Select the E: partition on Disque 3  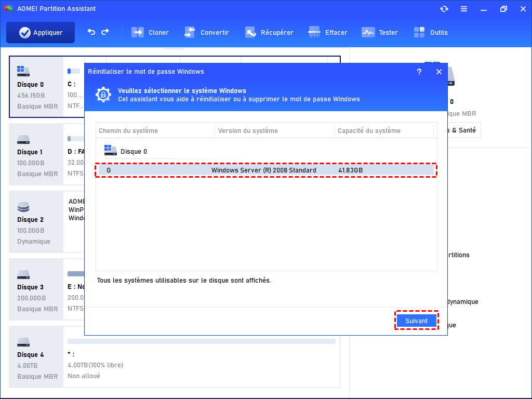74,289
